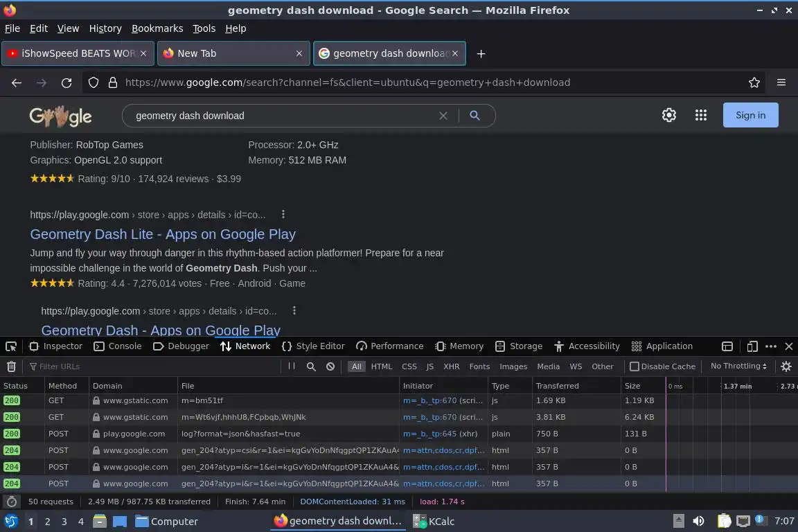Sort requests by Status column header
The height and width of the screenshot is (532, 798).
22,386
